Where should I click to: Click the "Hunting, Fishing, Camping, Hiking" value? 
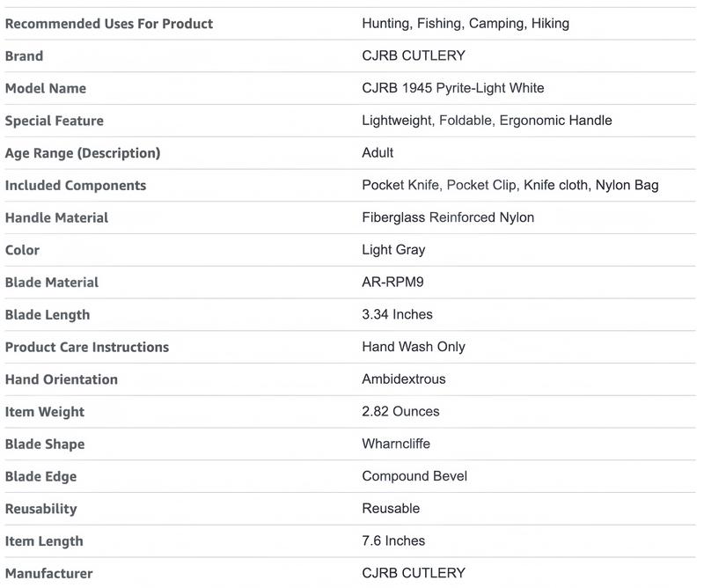[x=466, y=24]
